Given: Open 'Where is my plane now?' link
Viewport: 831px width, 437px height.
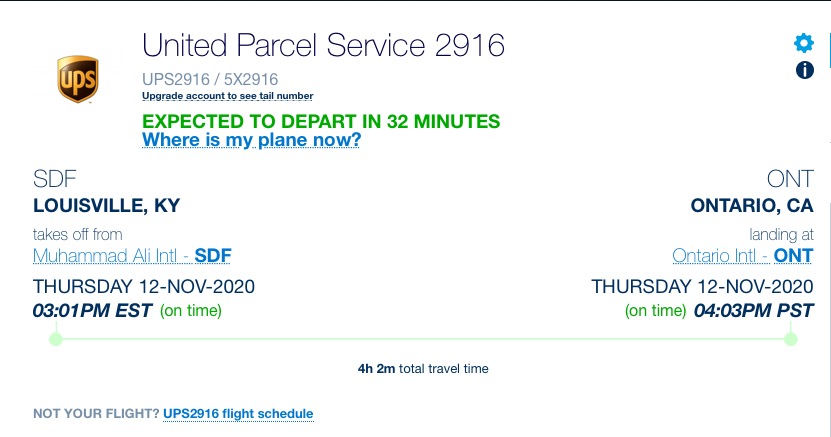Looking at the screenshot, I should (251, 140).
